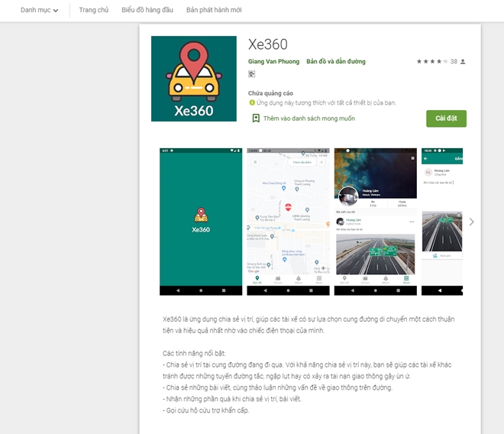Viewport: 504px width, 434px height.
Task: Open Bản phát hành mới tab
Action: (x=214, y=10)
